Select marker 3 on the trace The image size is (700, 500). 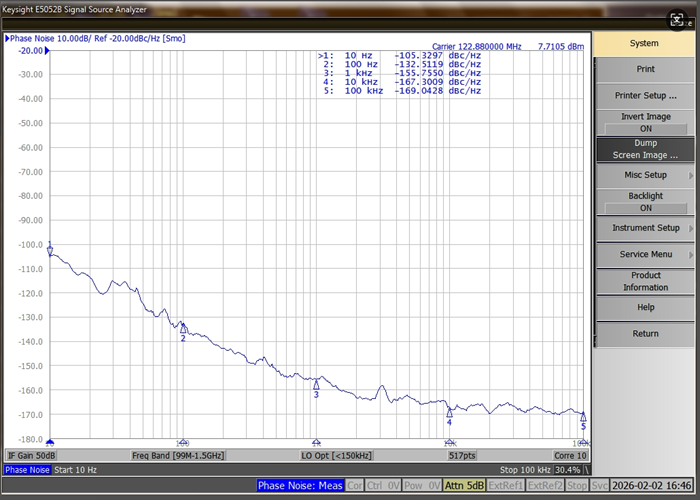click(x=316, y=385)
